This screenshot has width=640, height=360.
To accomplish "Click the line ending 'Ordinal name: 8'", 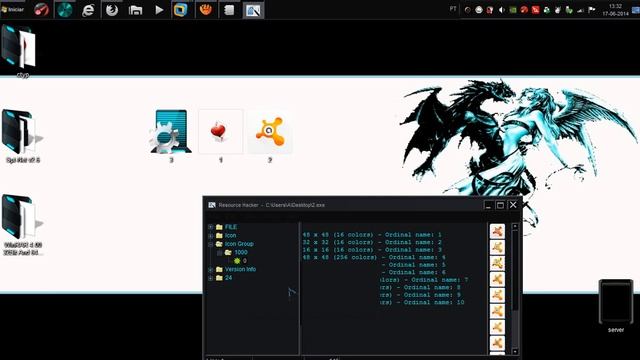I will 420,287.
